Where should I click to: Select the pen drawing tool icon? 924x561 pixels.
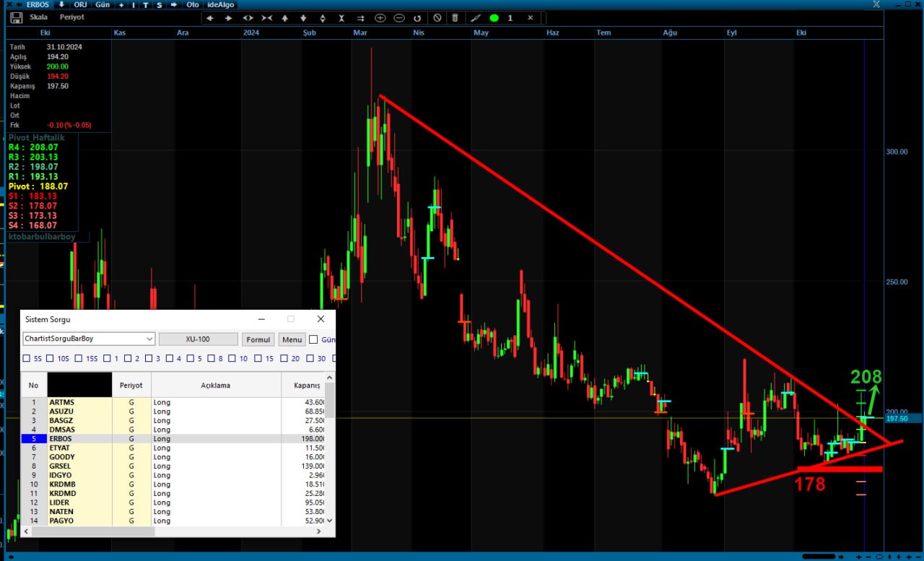pyautogui.click(x=475, y=18)
